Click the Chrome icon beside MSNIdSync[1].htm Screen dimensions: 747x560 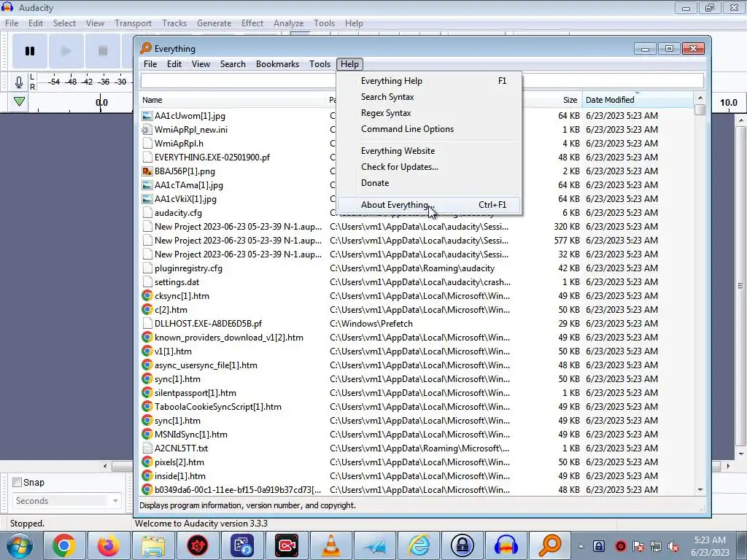147,435
